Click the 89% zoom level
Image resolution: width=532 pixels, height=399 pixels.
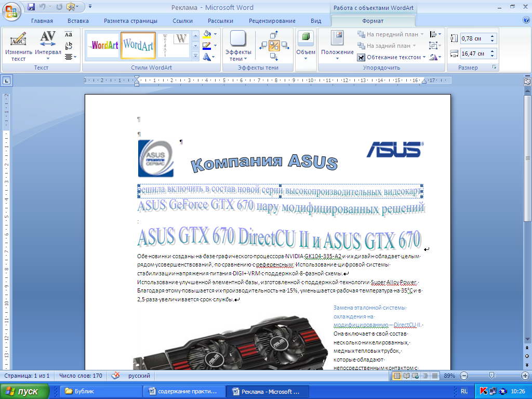coord(449,376)
